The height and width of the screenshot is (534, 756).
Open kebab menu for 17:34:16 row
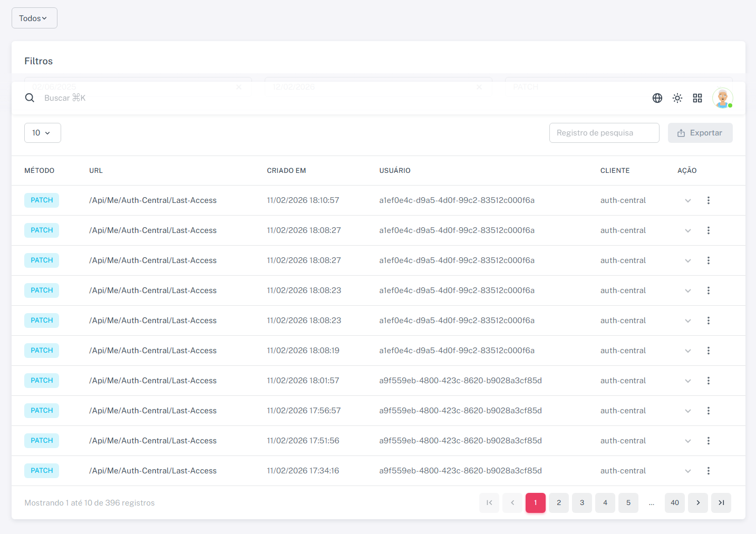click(709, 471)
